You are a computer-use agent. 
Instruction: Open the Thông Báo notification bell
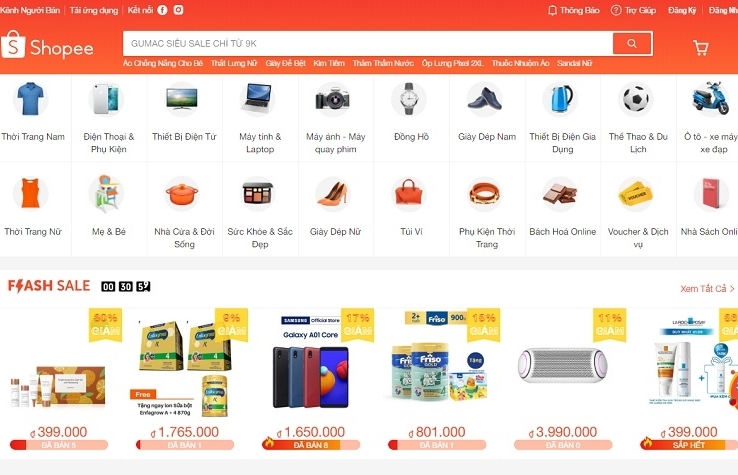tap(574, 10)
